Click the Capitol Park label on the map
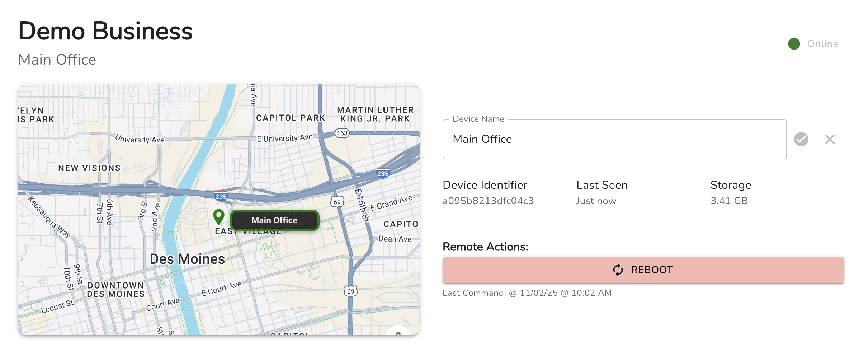Screen dimensions: 868x356 click(x=291, y=118)
